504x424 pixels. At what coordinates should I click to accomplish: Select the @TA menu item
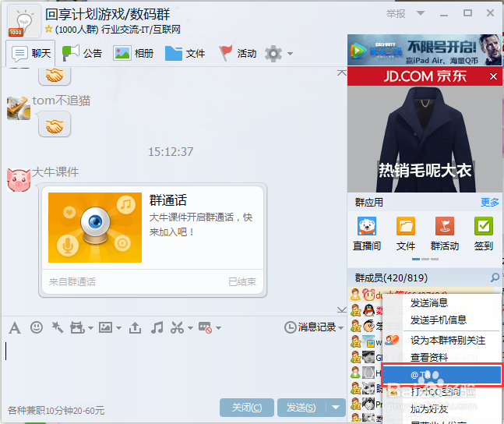(442, 375)
